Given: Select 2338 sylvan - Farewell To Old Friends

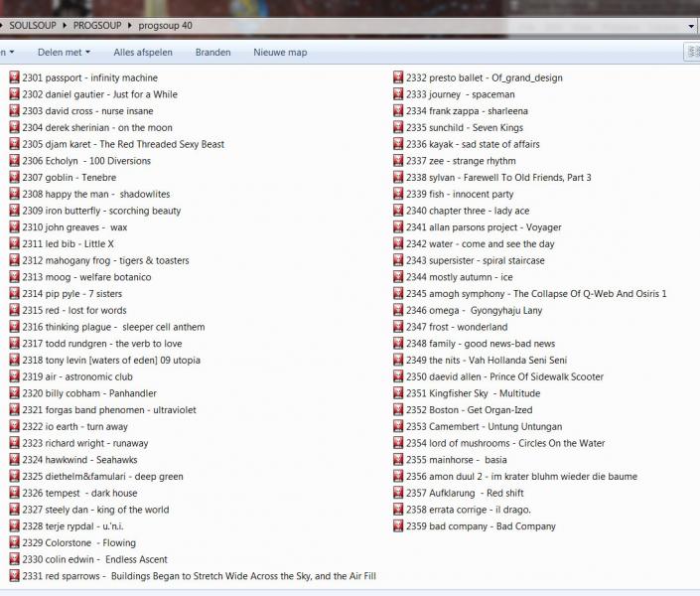Looking at the screenshot, I should click(x=492, y=178).
